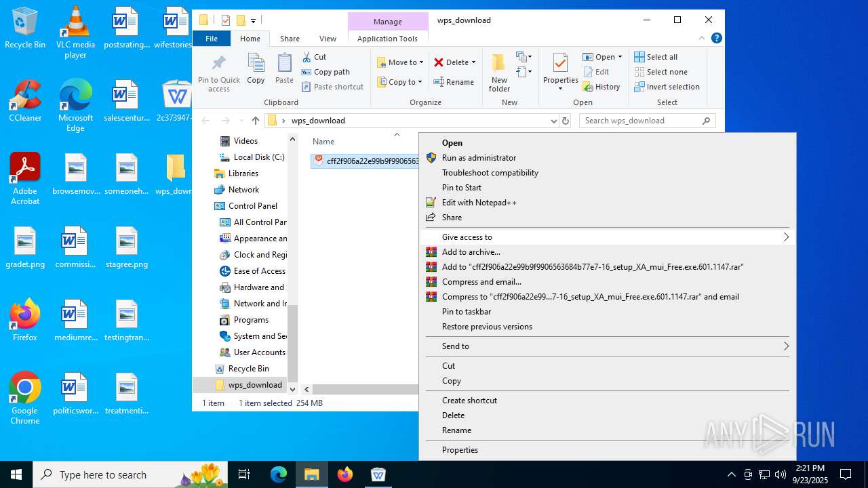Select the VLC media player desktop icon

click(x=75, y=33)
